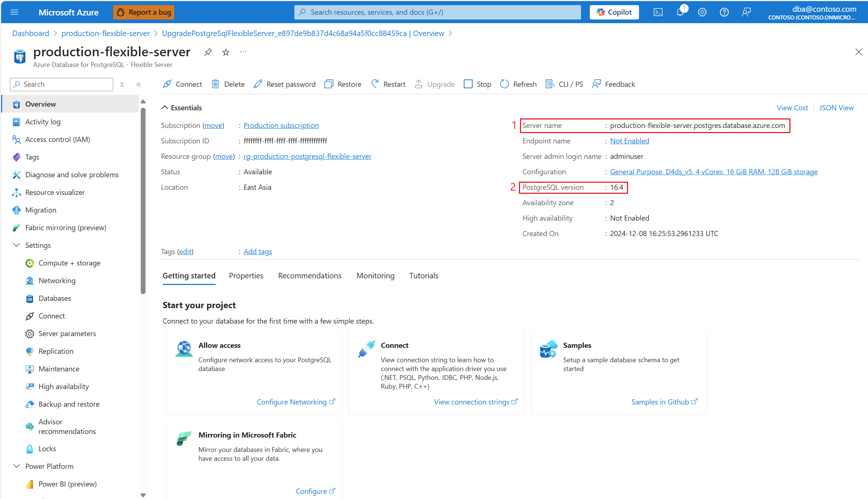Open Backup and restore settings
868x499 pixels.
68,404
